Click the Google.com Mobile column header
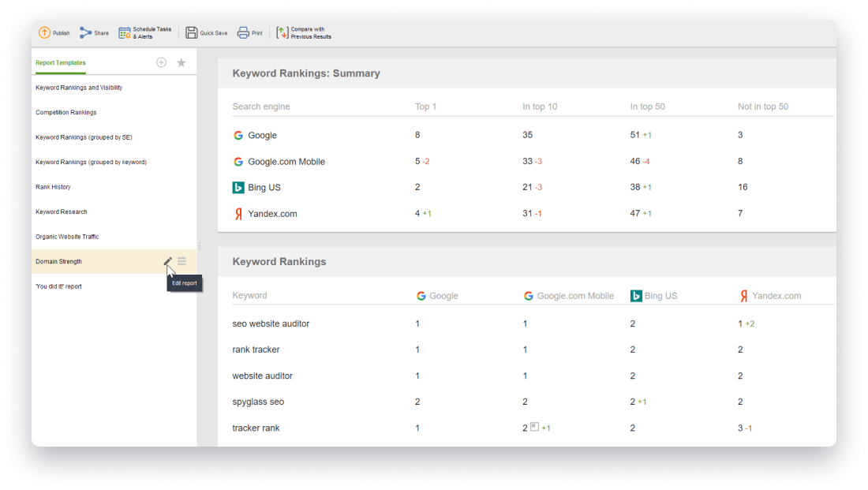 pyautogui.click(x=574, y=296)
